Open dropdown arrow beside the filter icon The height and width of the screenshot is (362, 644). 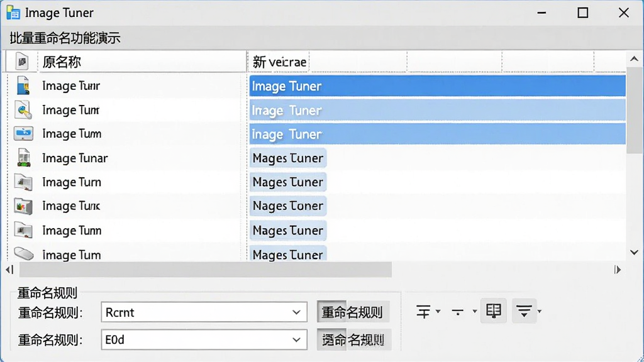[539, 312]
